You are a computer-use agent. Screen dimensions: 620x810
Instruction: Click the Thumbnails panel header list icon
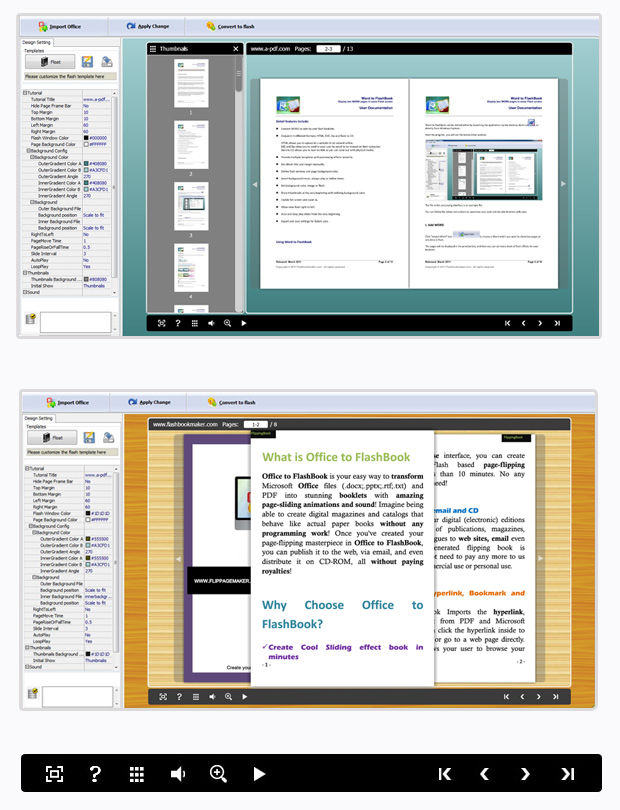click(153, 49)
